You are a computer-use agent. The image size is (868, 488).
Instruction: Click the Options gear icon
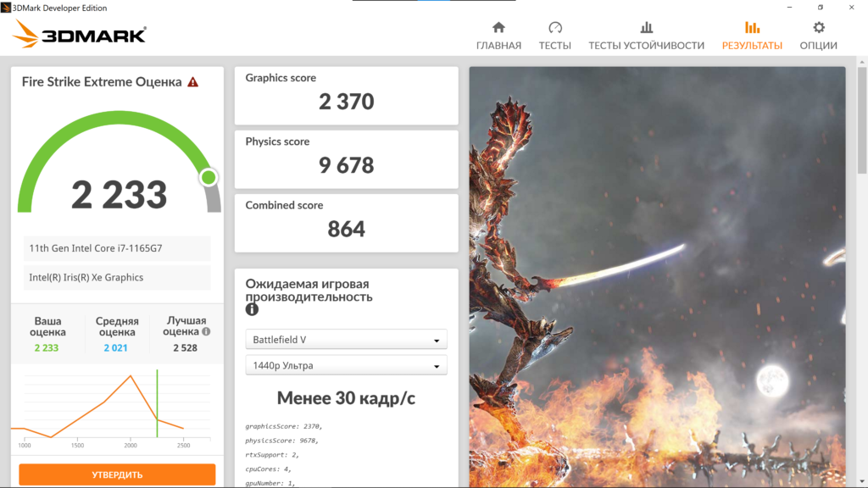tap(819, 28)
